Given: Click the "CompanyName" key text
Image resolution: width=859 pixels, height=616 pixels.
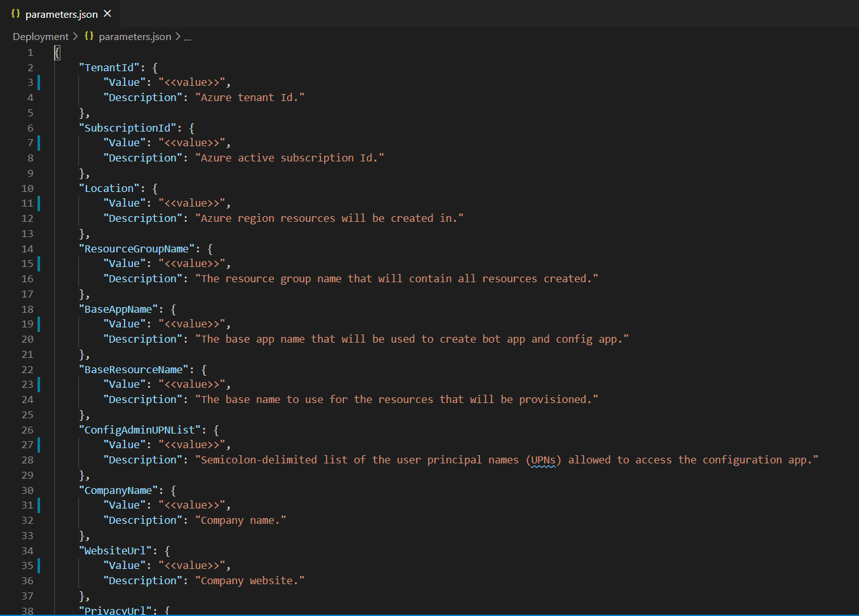Looking at the screenshot, I should pyautogui.click(x=118, y=490).
